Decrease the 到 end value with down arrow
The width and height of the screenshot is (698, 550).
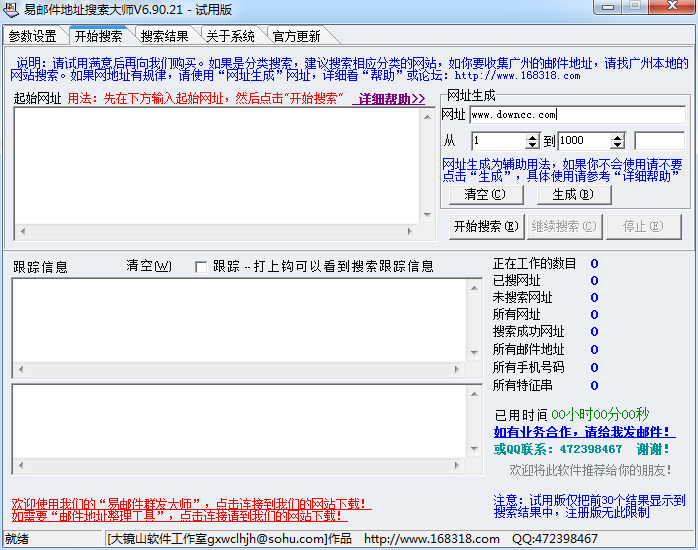pos(617,146)
